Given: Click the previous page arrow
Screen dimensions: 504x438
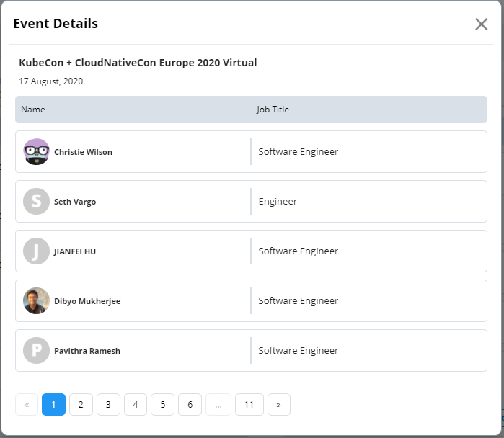Looking at the screenshot, I should coord(27,405).
